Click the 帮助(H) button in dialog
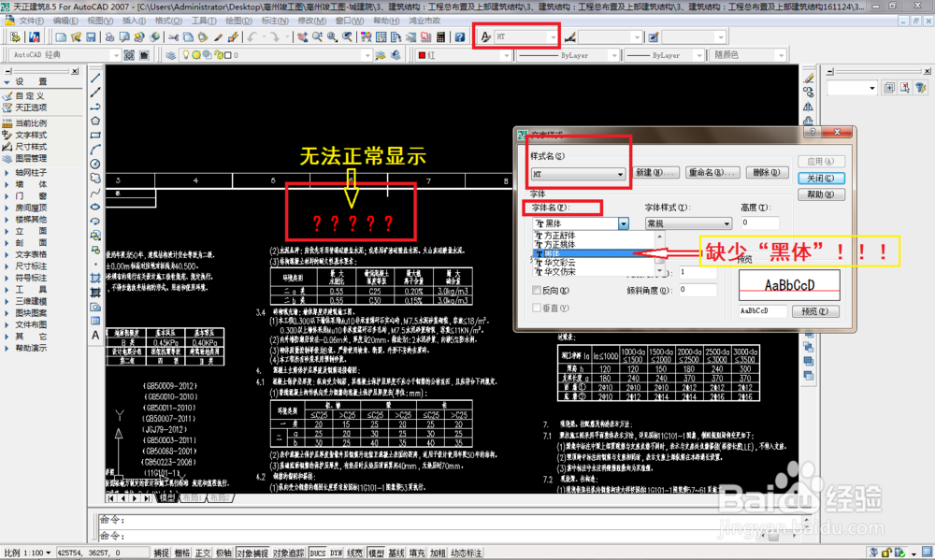 821,194
